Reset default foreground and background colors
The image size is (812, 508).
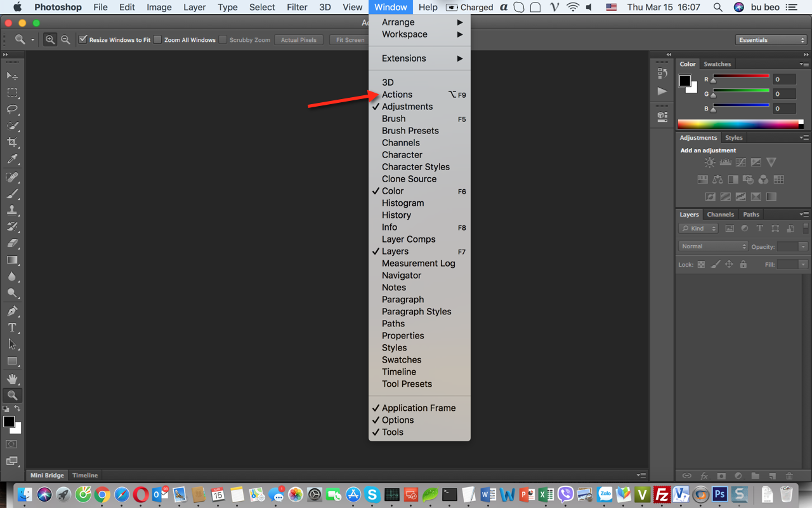[6, 409]
